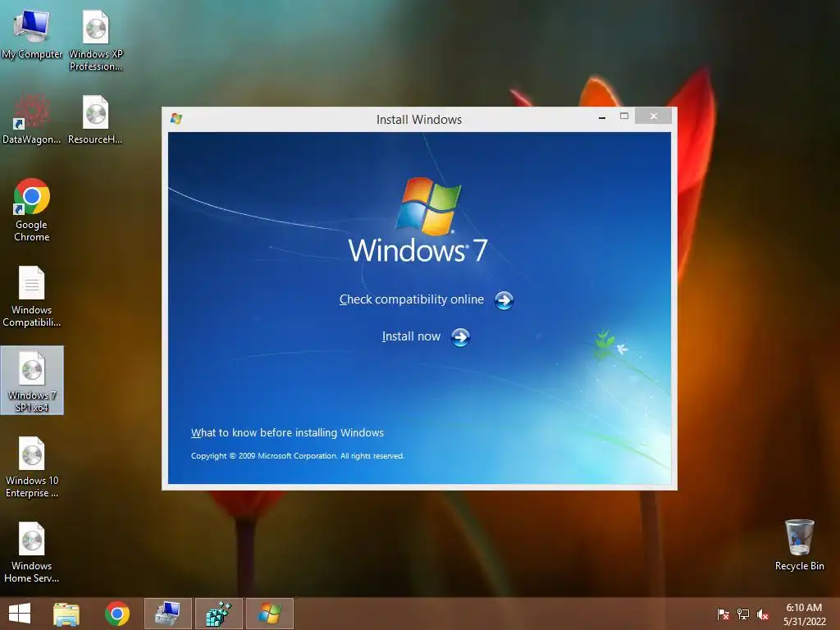Click the Install now text link
Image resolution: width=840 pixels, height=630 pixels.
tap(412, 336)
